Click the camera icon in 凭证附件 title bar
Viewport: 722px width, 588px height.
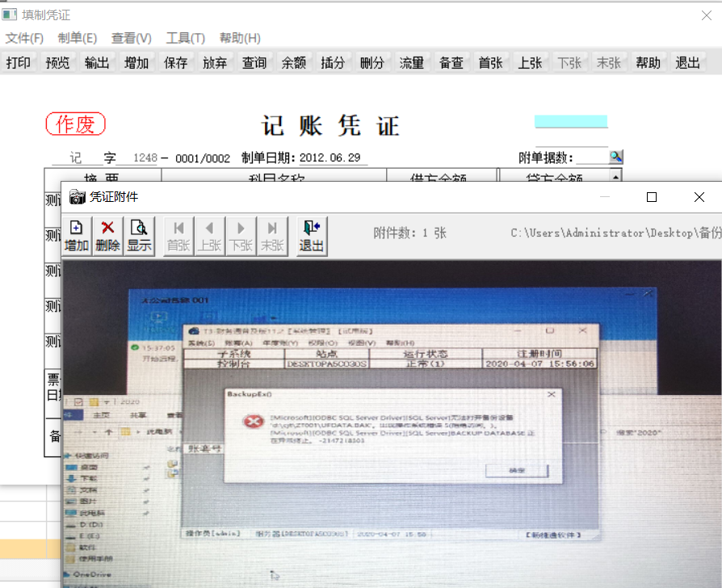point(77,197)
